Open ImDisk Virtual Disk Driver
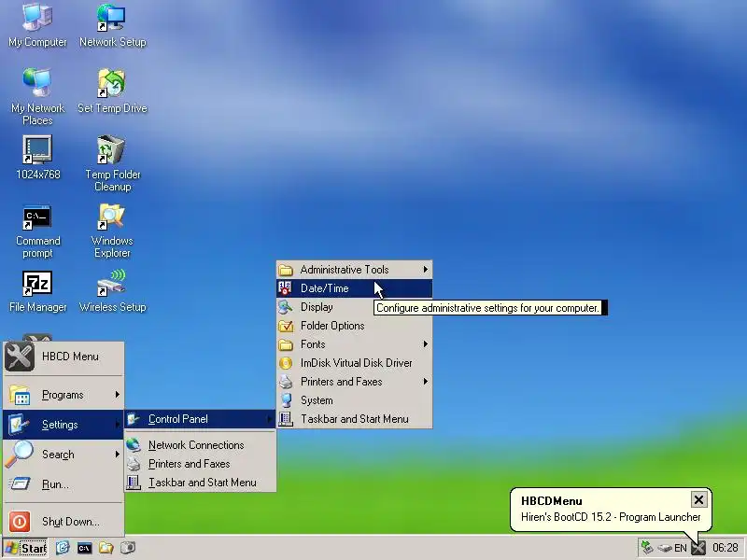The height and width of the screenshot is (560, 747). click(x=355, y=363)
